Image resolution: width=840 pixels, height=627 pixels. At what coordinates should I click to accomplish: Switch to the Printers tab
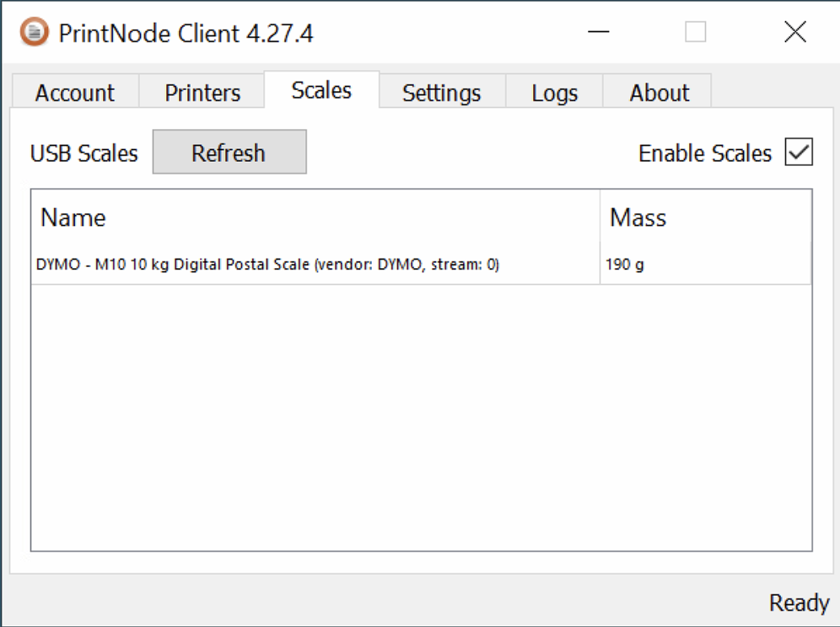pos(202,92)
